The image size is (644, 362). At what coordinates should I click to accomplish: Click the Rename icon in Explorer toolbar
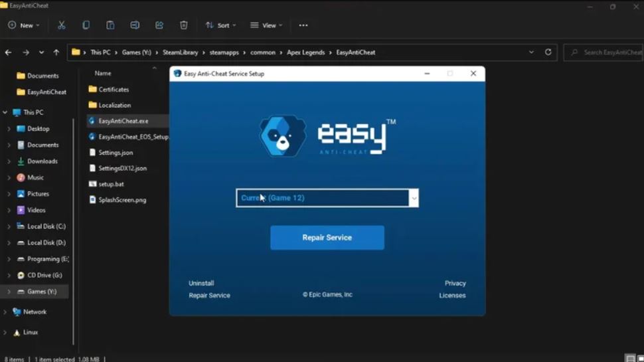point(135,25)
